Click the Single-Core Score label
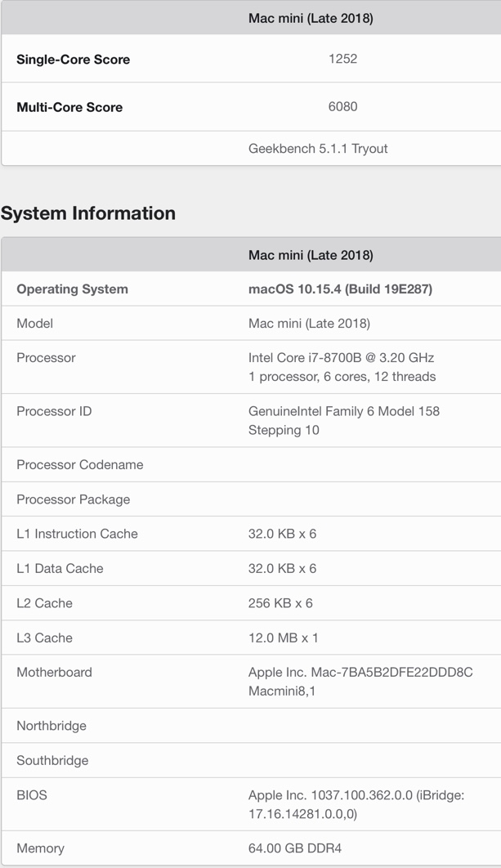The image size is (501, 868). [73, 60]
